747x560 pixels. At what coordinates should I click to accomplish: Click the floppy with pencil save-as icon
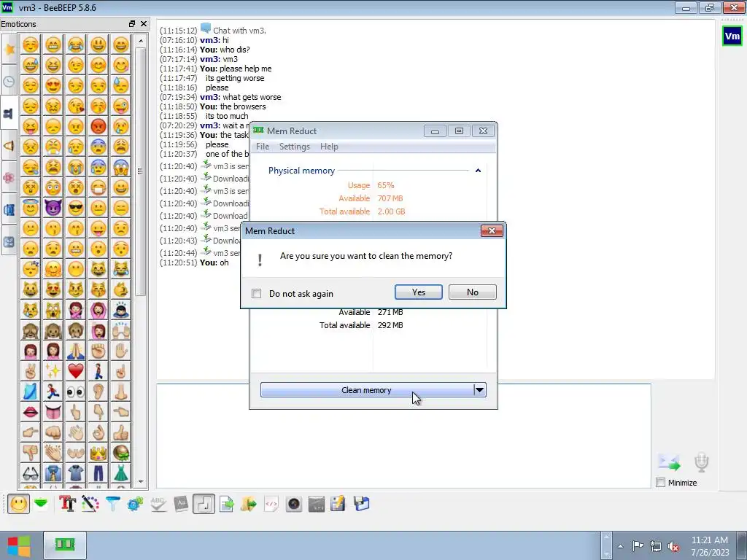point(338,504)
